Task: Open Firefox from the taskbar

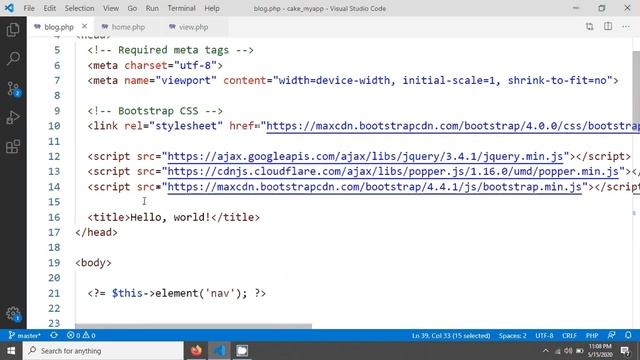Action: click(x=196, y=351)
